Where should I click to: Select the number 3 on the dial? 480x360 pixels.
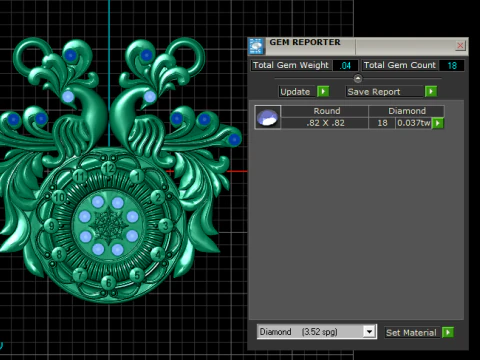(x=165, y=226)
